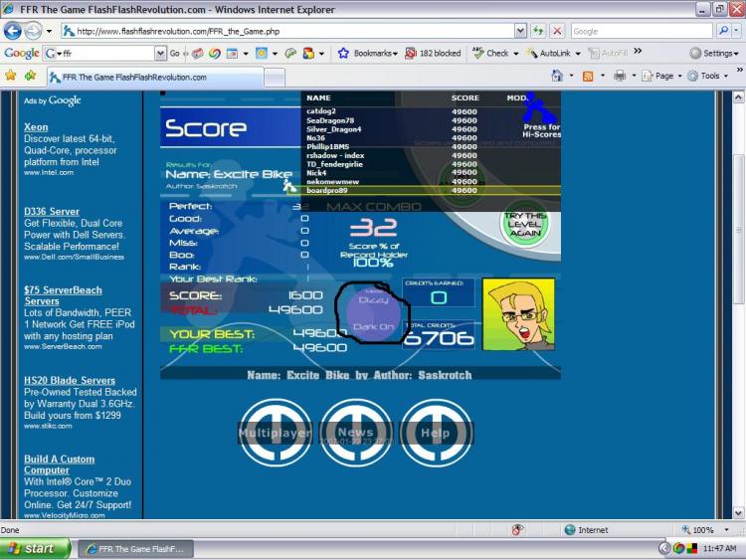The height and width of the screenshot is (560, 746).
Task: Click the Stop loading red X icon
Action: click(557, 32)
